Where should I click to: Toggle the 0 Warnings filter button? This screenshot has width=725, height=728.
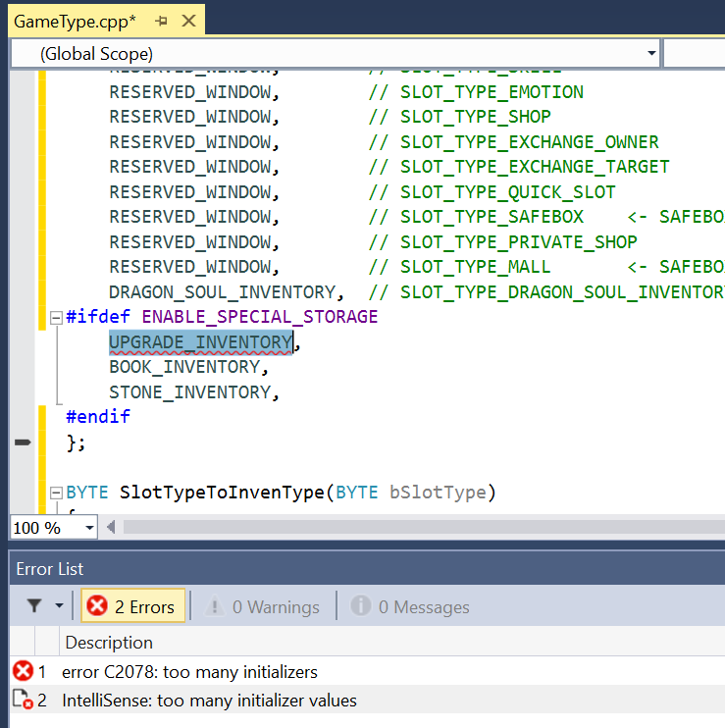263,606
